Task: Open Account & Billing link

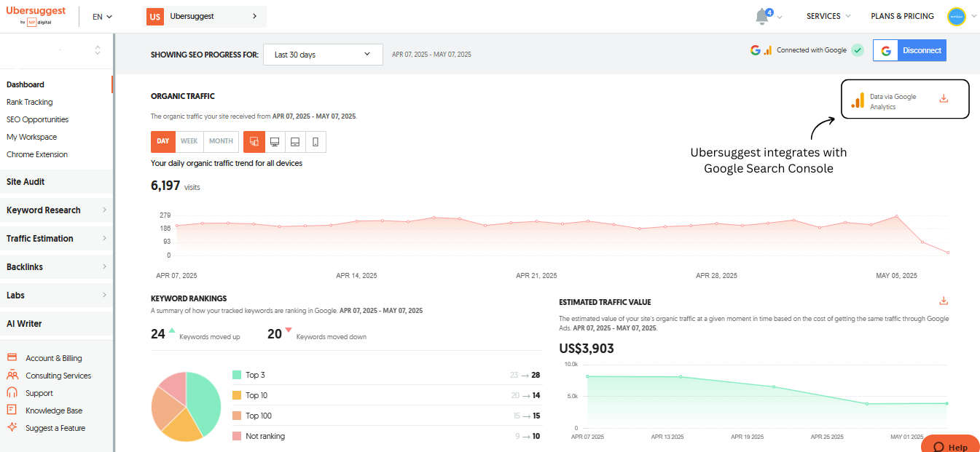Action: [x=54, y=358]
